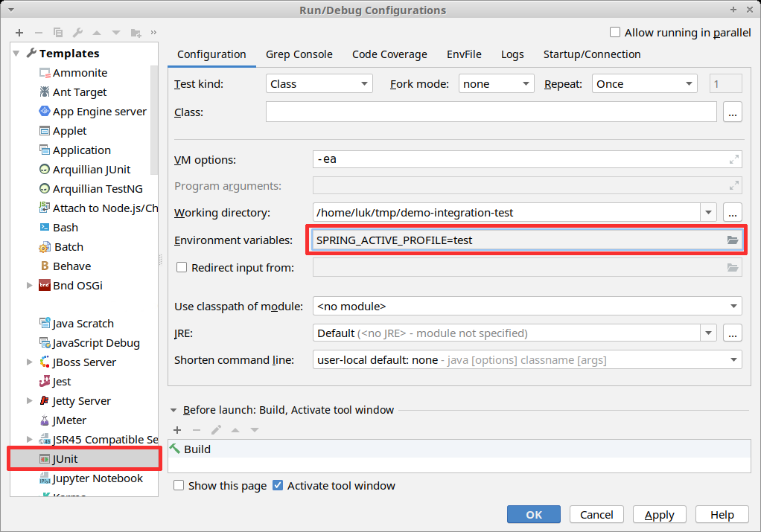This screenshot has width=761, height=532.
Task: Open the Grep Console tab
Action: tap(299, 54)
